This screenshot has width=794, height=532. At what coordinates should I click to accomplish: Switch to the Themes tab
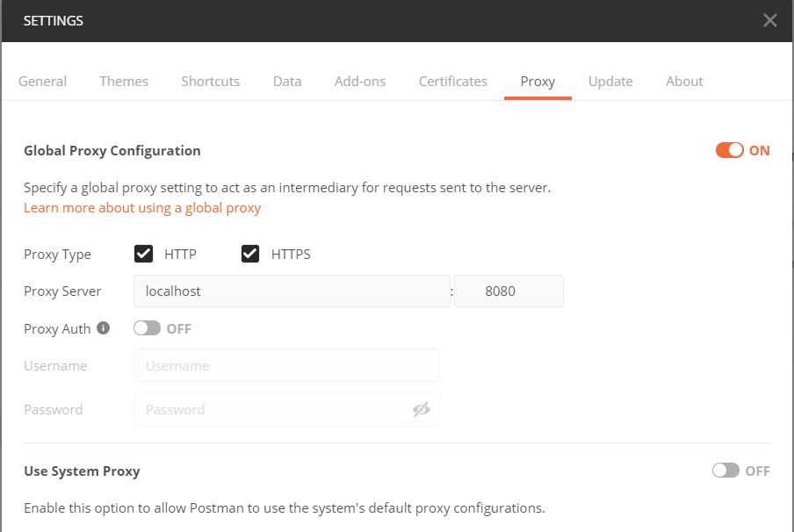(124, 81)
